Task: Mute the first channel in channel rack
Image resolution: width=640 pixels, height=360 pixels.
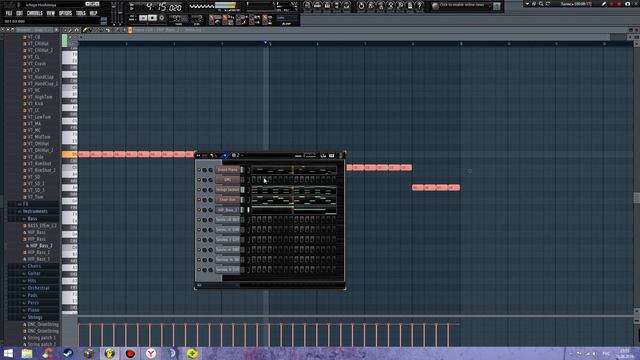Action: click(x=199, y=170)
